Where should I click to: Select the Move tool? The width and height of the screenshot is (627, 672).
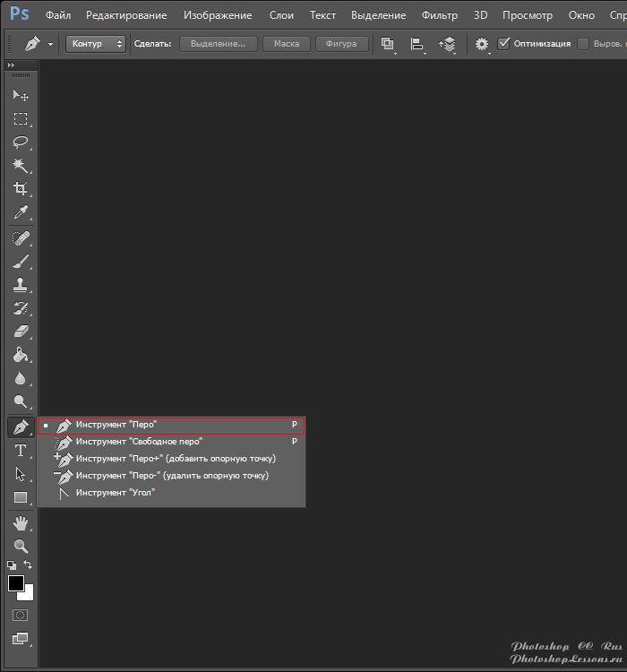[20, 95]
